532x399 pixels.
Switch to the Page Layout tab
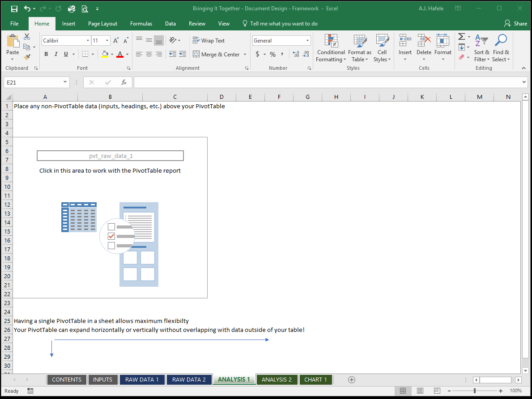coord(102,24)
